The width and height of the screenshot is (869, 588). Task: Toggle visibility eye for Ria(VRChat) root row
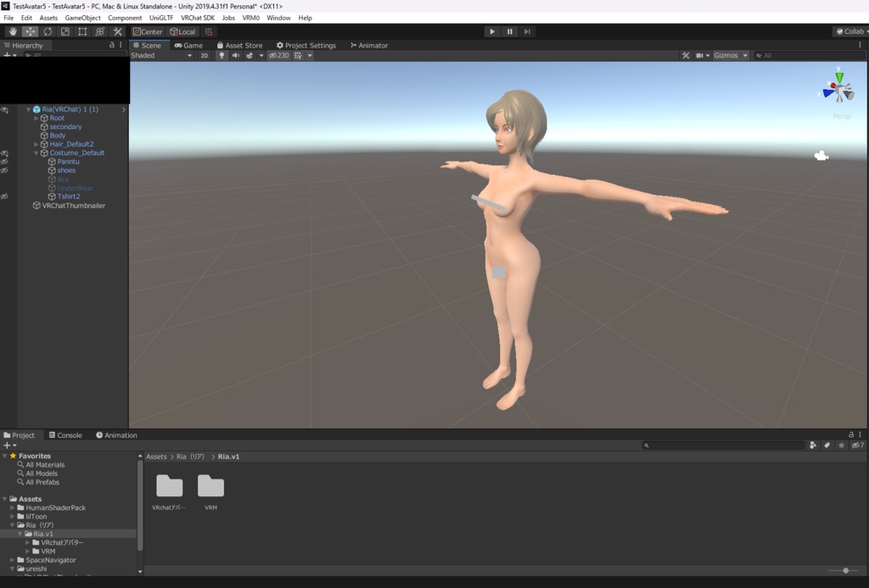4,109
